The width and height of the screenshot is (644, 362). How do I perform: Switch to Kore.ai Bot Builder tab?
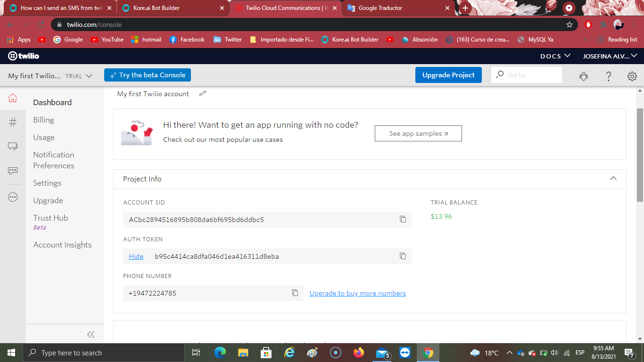pyautogui.click(x=173, y=8)
